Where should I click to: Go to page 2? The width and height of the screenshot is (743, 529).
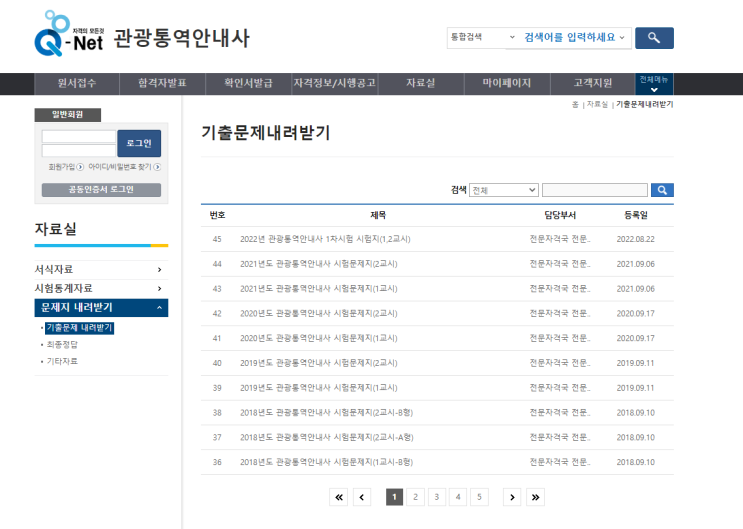point(416,497)
